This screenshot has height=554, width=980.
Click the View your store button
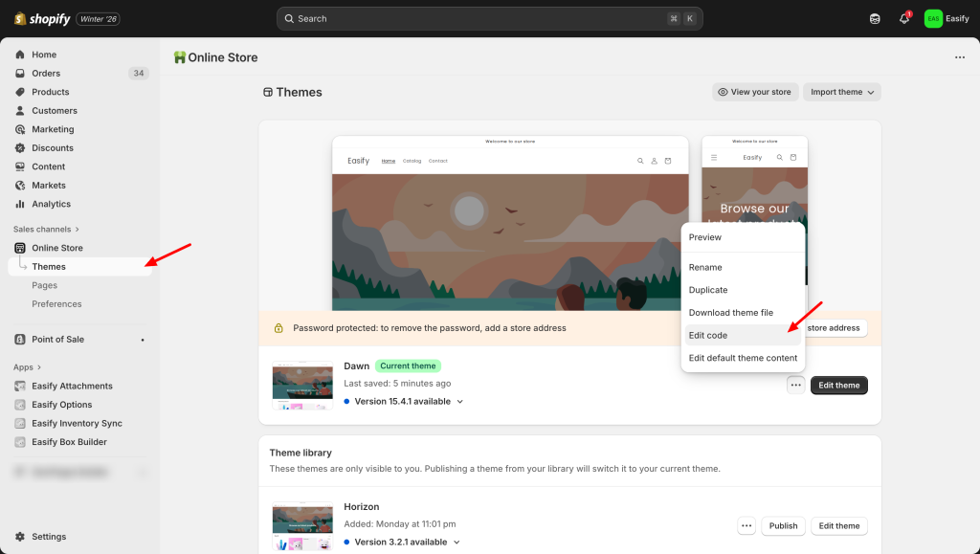coord(755,92)
